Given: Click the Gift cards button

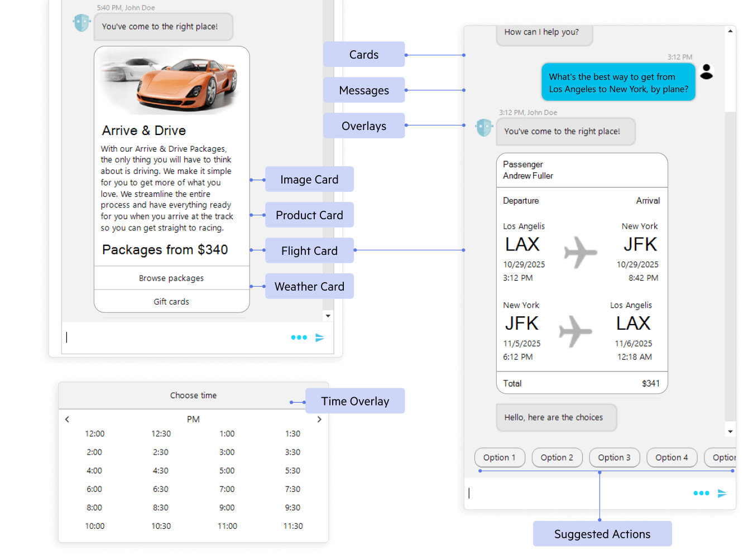Looking at the screenshot, I should click(171, 301).
